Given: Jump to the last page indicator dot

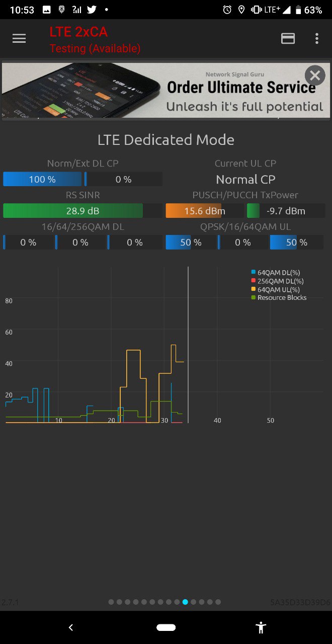Looking at the screenshot, I should click(218, 602).
